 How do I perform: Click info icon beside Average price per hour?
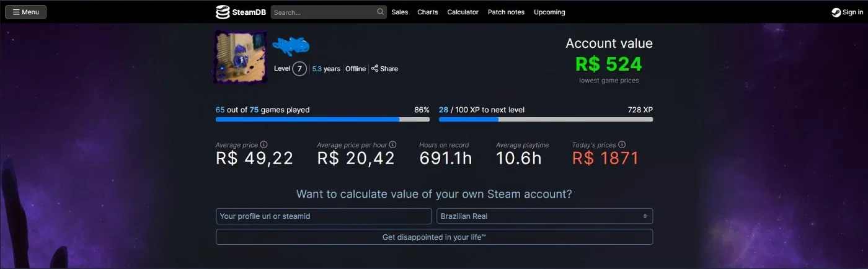coord(392,144)
